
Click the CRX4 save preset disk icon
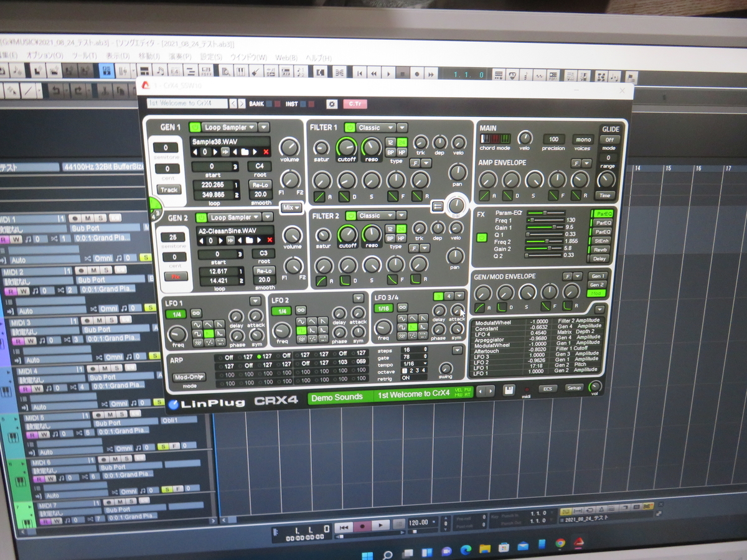tap(509, 390)
